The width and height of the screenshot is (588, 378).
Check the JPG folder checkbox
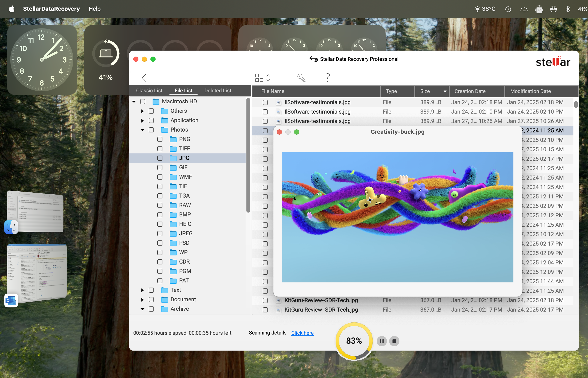click(160, 158)
